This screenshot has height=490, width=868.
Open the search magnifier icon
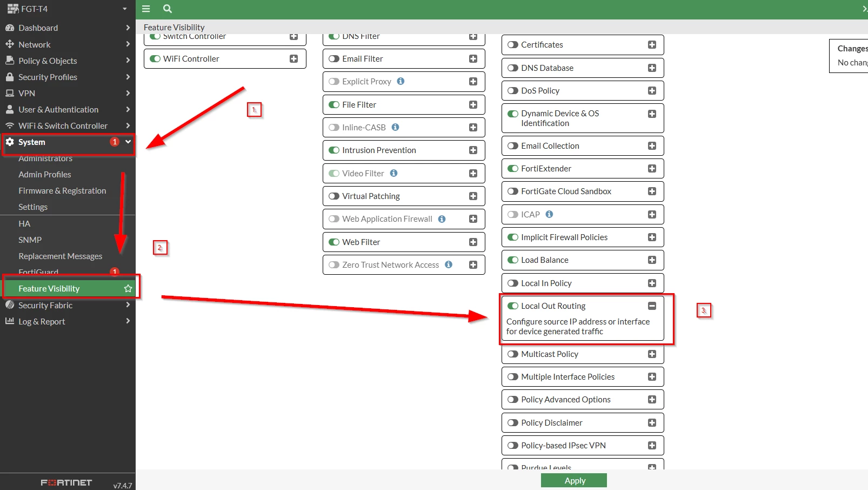coord(168,9)
